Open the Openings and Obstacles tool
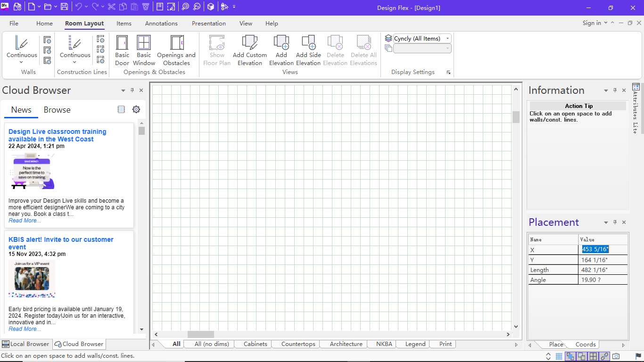 [176, 50]
